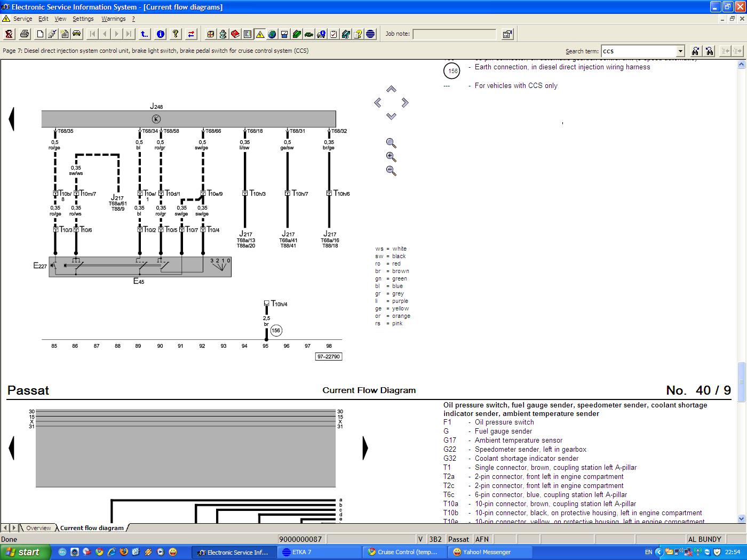Click the status bar value 9000000087

click(x=300, y=539)
